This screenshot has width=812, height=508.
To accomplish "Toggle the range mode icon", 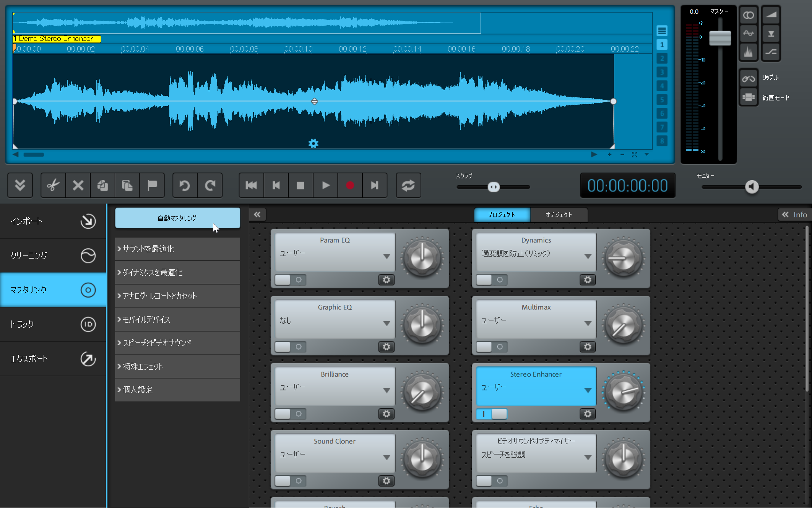I will (x=749, y=97).
